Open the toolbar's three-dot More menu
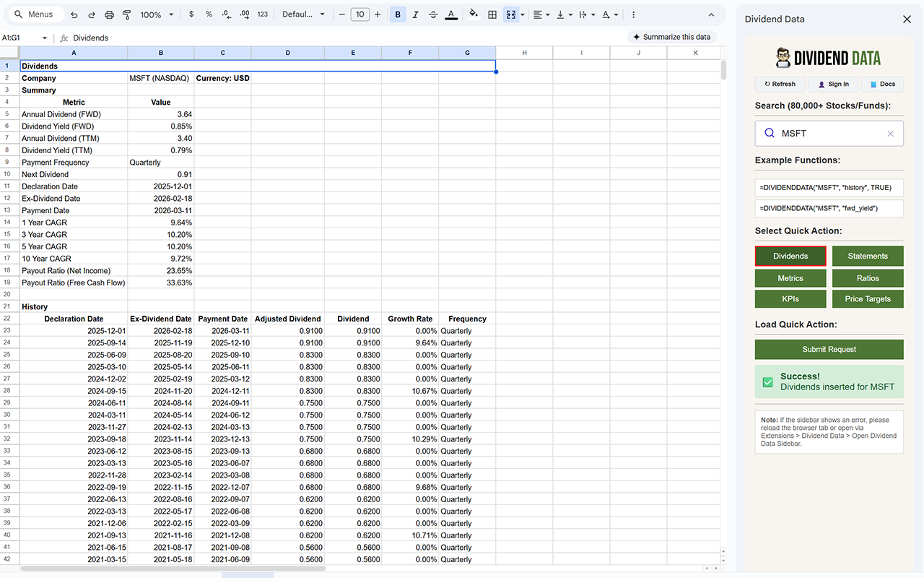Screen dimensions: 924x578 coord(633,14)
